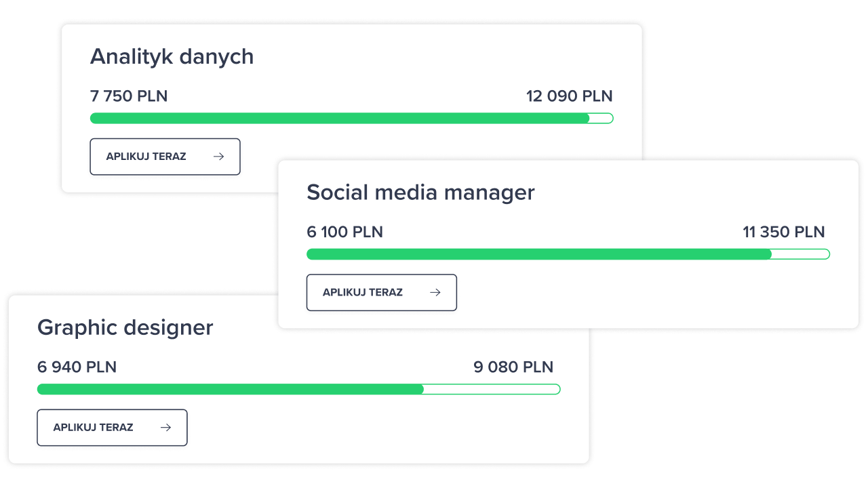Click the green filled part of Social media manager salary bar
The height and width of the screenshot is (488, 868).
[x=539, y=254]
